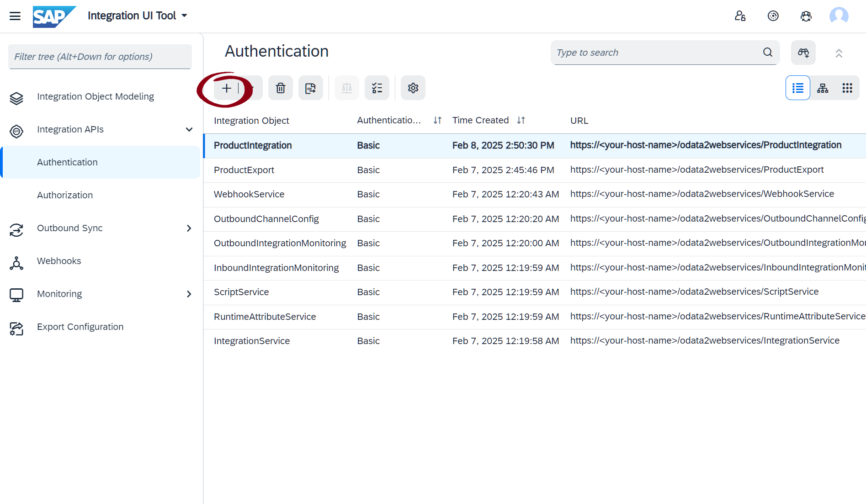
Task: Open the Webhooks sidebar item
Action: 59,261
